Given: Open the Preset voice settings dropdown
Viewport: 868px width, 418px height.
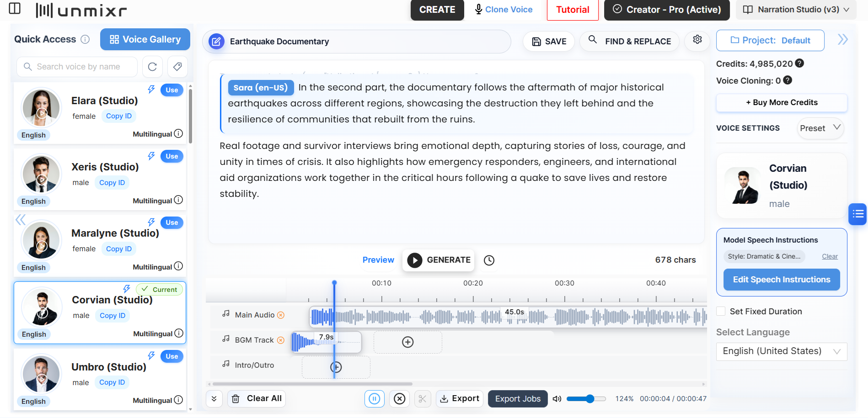Looking at the screenshot, I should point(820,128).
